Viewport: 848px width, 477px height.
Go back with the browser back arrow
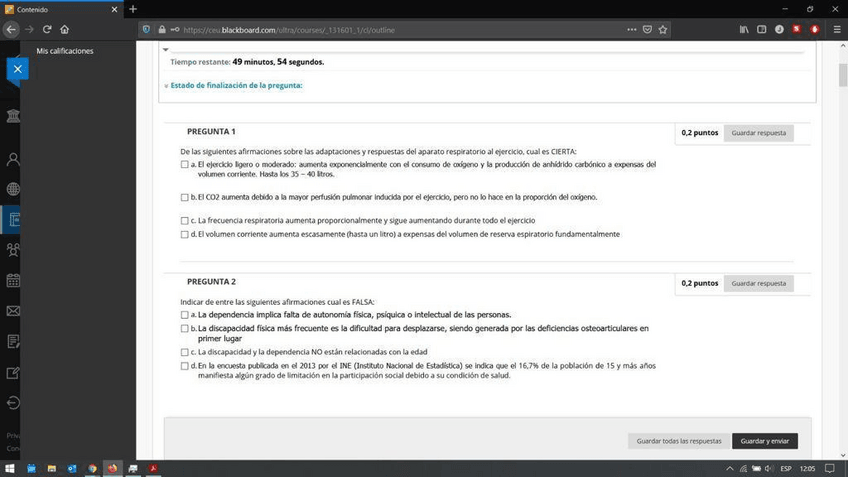(x=11, y=30)
